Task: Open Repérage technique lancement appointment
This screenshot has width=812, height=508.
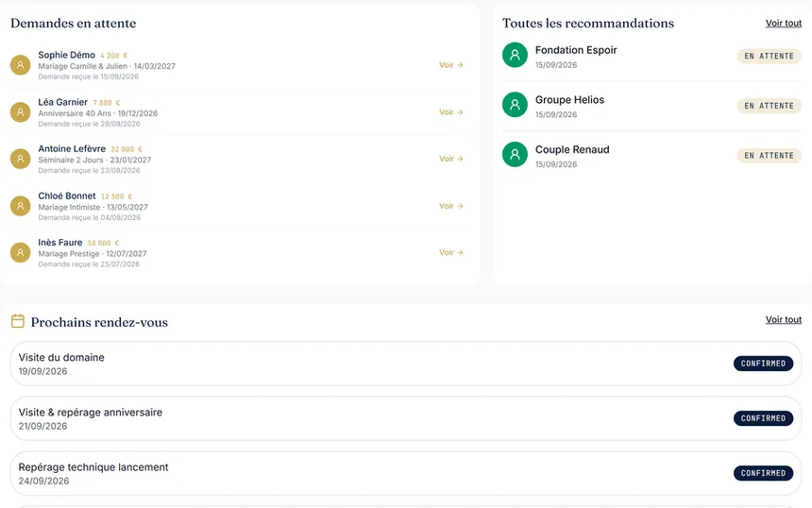Action: coord(406,473)
